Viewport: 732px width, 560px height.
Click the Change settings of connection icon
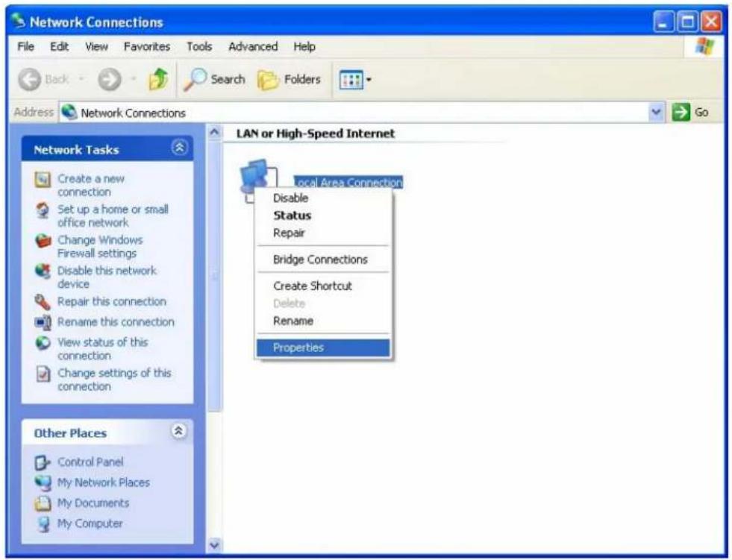43,374
